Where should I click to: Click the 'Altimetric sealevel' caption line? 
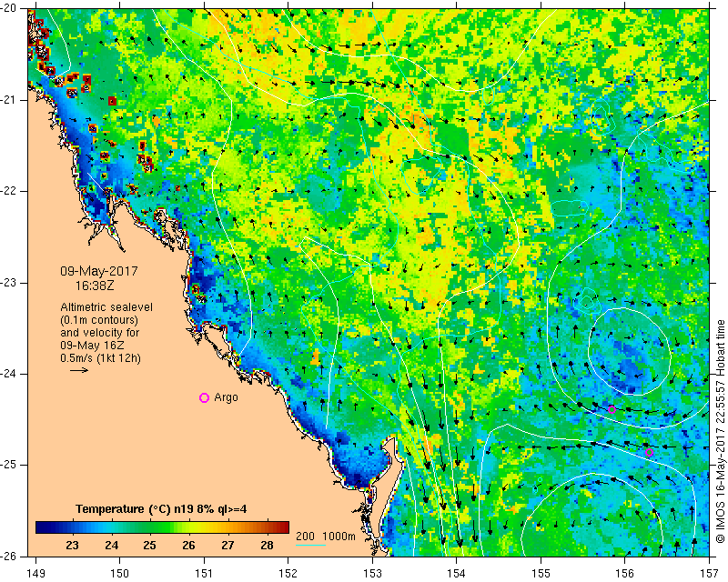pos(106,307)
